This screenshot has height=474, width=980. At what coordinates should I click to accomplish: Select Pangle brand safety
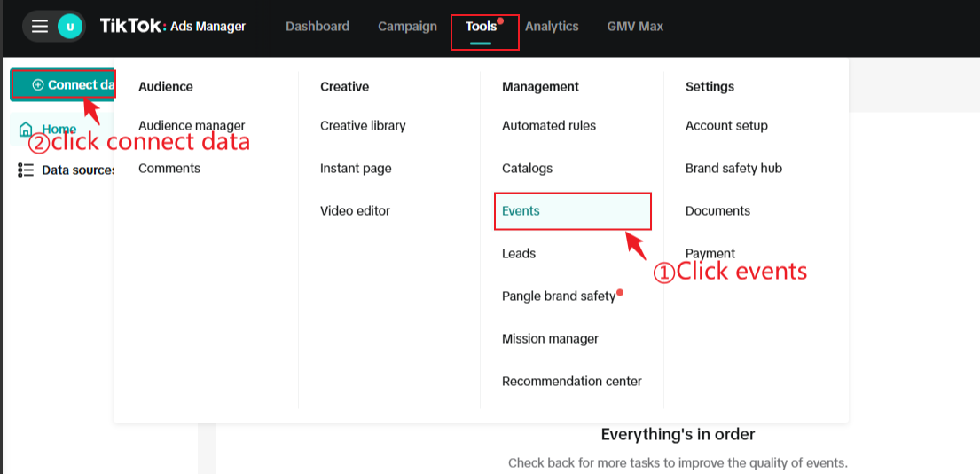559,296
